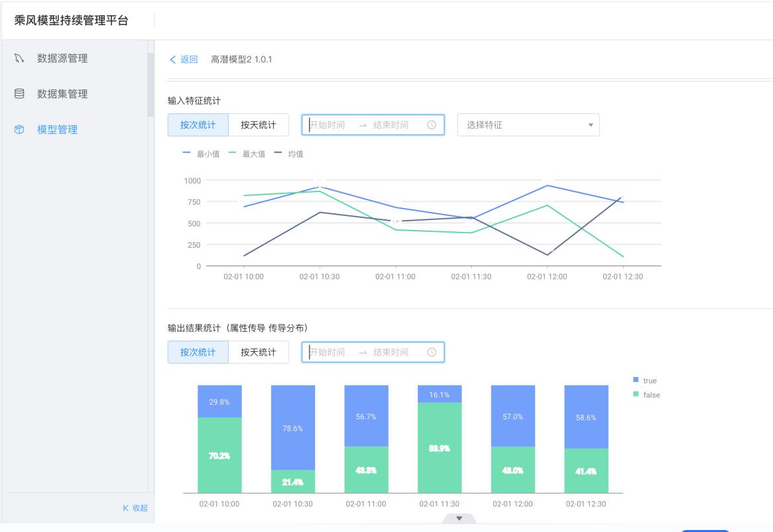The height and width of the screenshot is (532, 773).
Task: Select 按天统计 in output result statistics
Action: [x=258, y=352]
